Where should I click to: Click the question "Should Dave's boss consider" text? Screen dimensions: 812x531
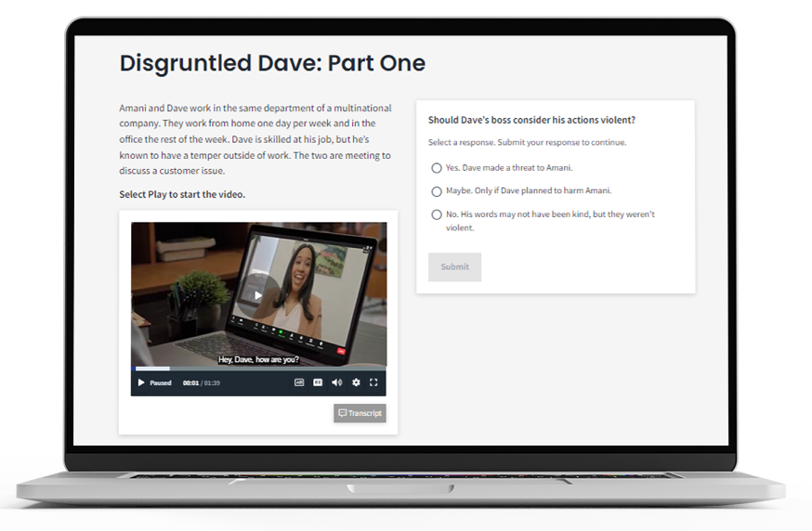click(x=531, y=120)
